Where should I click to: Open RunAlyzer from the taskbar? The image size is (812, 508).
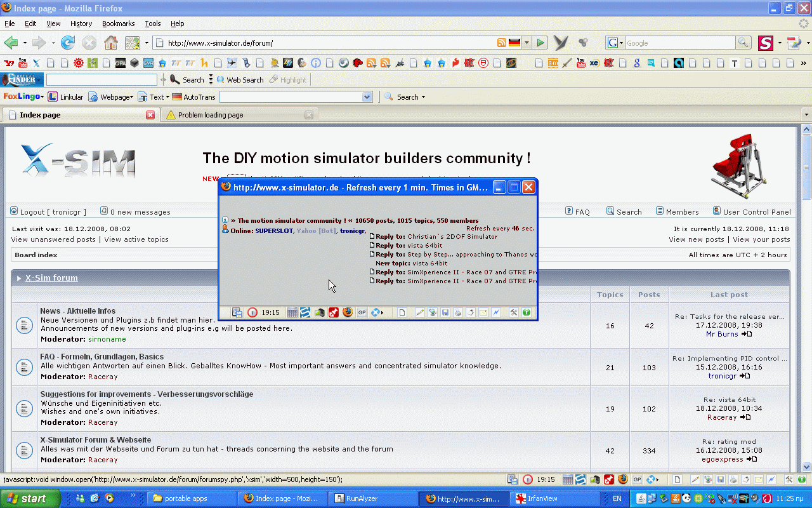[374, 498]
